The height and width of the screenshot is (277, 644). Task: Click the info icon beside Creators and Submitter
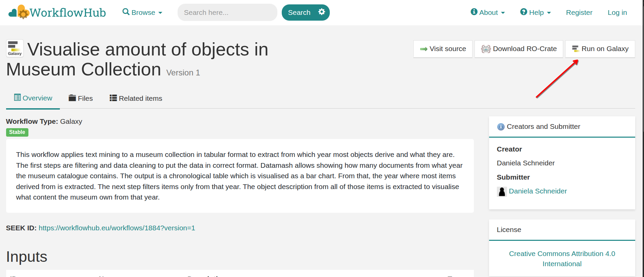501,127
